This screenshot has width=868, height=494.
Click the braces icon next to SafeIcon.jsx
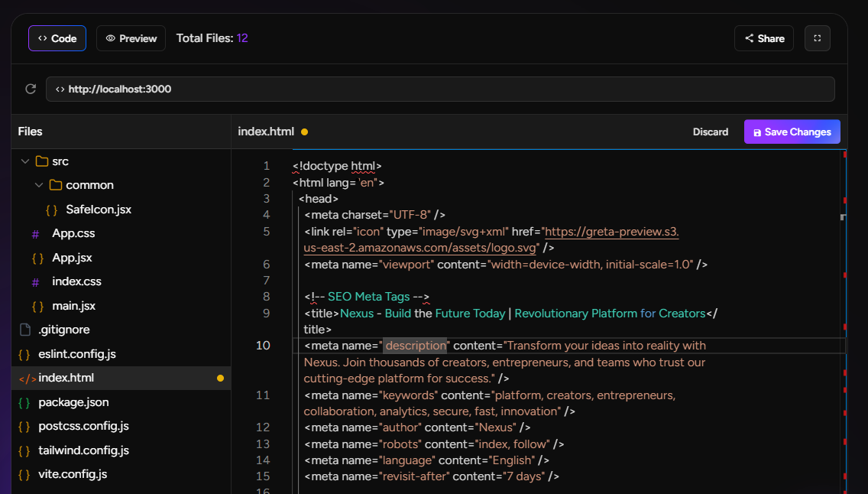51,210
